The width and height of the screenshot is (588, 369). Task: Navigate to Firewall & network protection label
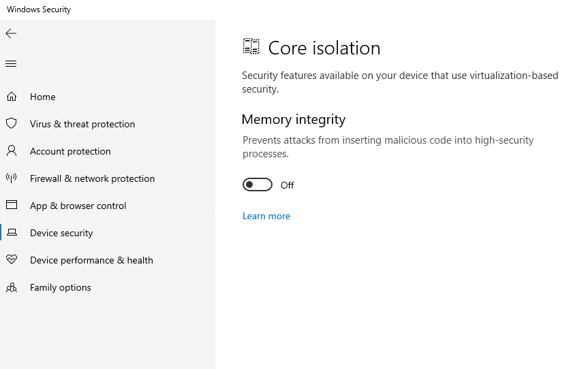[93, 178]
